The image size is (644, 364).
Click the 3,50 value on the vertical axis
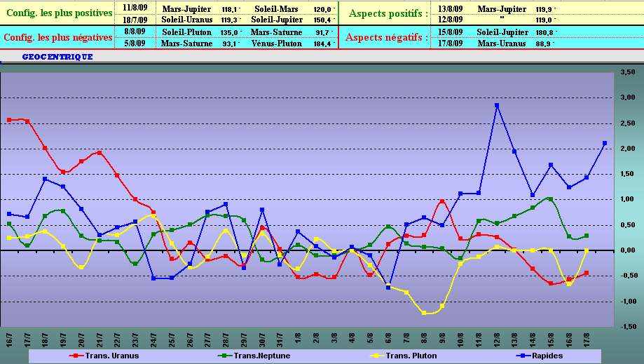point(628,72)
